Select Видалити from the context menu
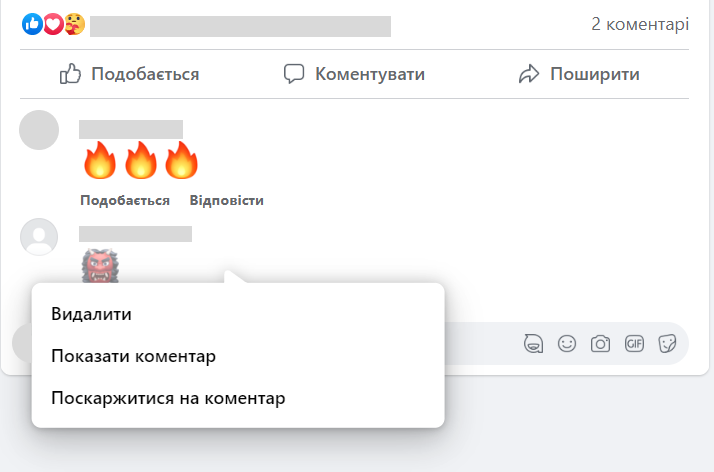The image size is (714, 472). [x=92, y=314]
